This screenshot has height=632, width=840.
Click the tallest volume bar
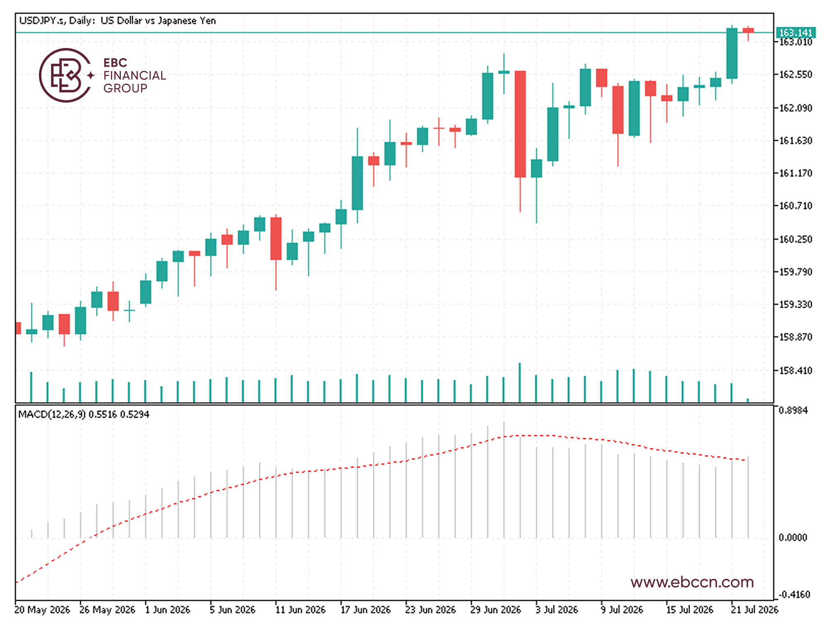[520, 382]
